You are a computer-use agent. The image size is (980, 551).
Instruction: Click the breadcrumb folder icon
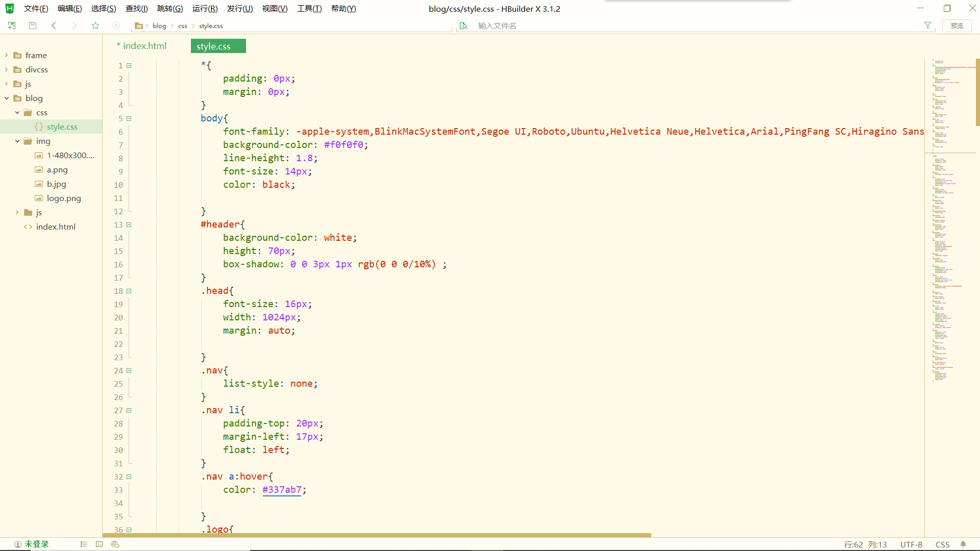click(138, 26)
